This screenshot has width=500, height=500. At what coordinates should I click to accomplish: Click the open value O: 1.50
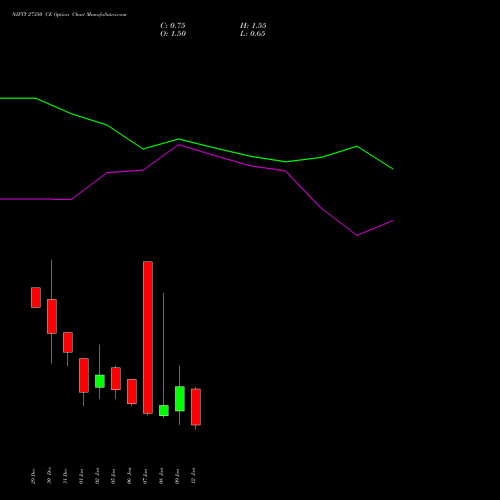point(173,34)
